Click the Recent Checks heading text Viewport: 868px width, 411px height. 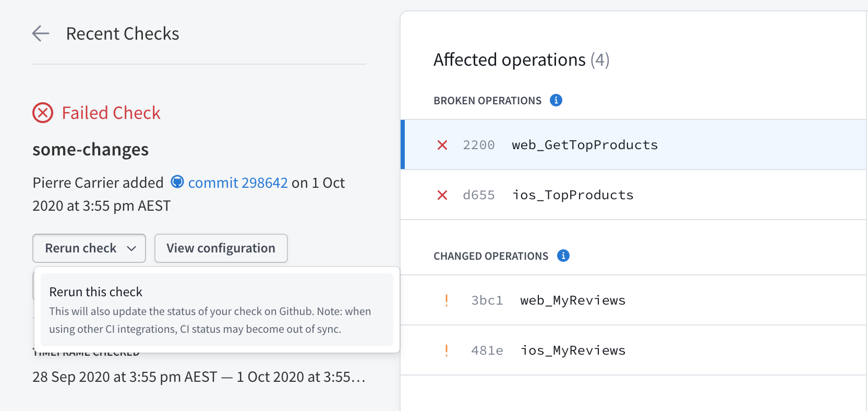(x=123, y=34)
